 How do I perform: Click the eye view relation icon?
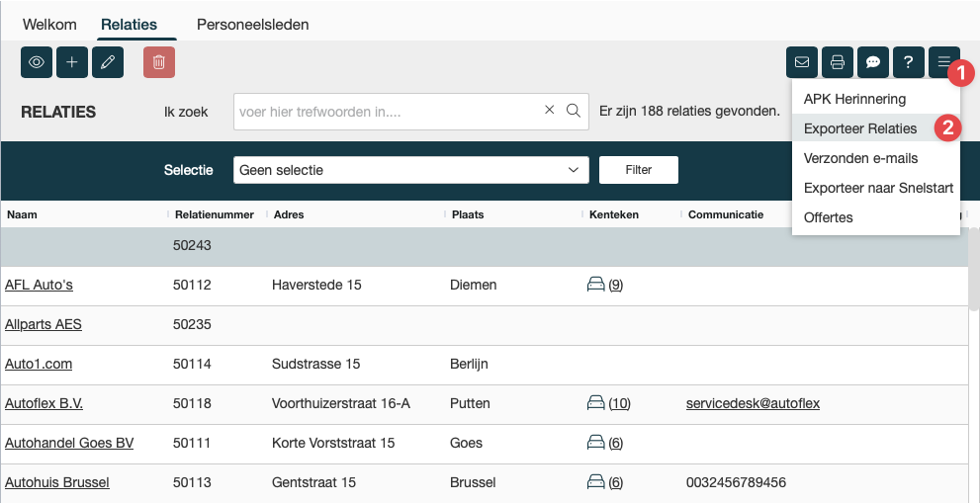click(x=37, y=62)
